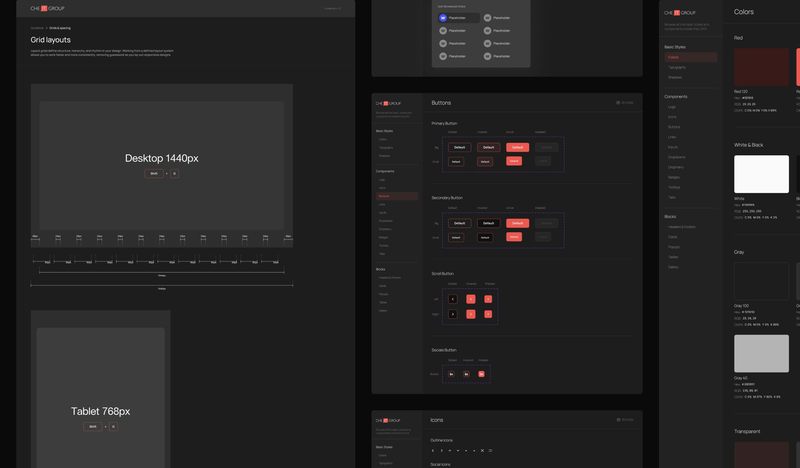Viewport: 800px width, 468px height.
Task: Open Dropmenu in the Colors page sidebar
Action: 676,167
